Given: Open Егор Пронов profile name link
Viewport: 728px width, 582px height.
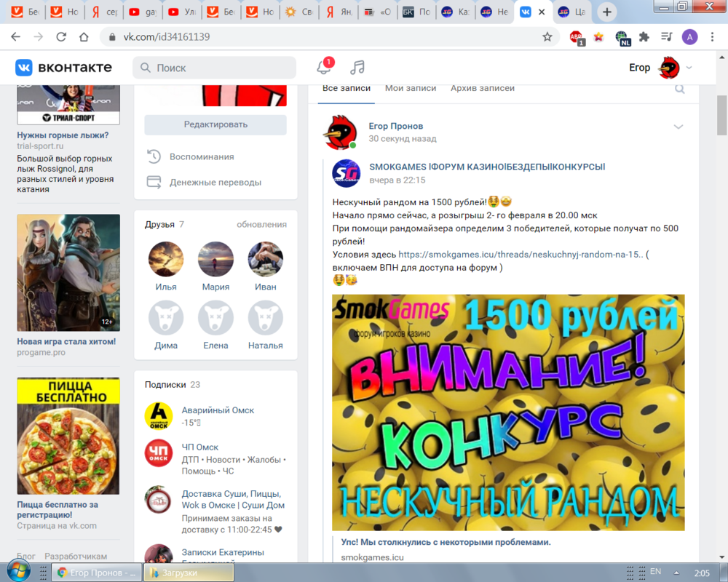Looking at the screenshot, I should click(395, 126).
